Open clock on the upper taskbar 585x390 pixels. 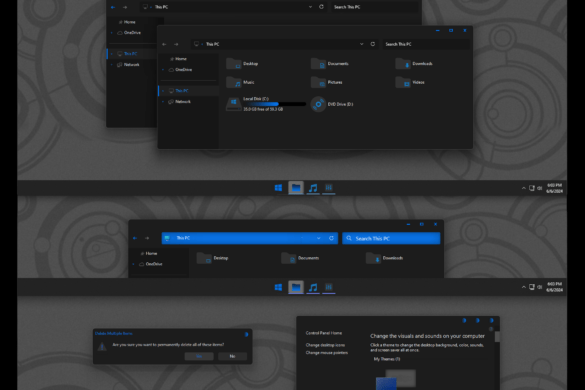tap(554, 188)
